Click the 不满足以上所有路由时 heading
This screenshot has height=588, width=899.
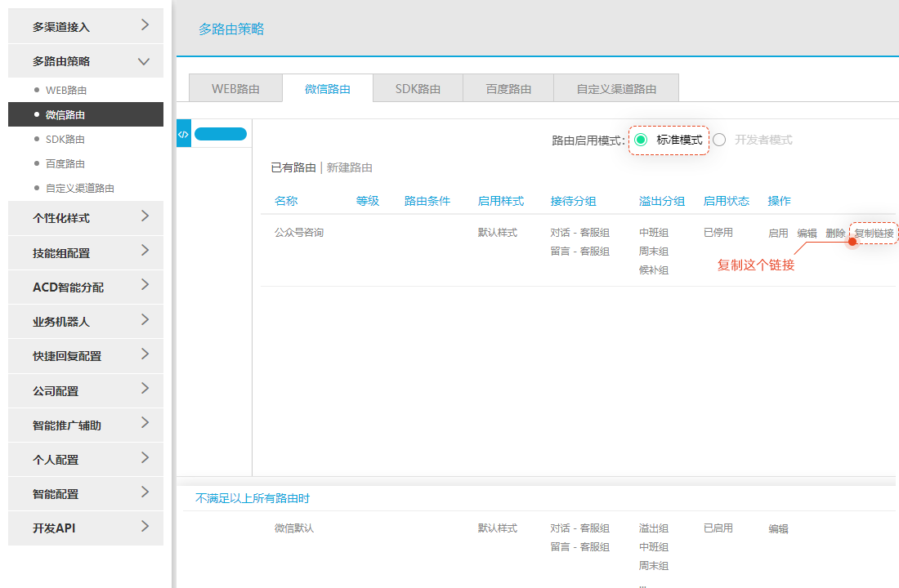point(253,498)
